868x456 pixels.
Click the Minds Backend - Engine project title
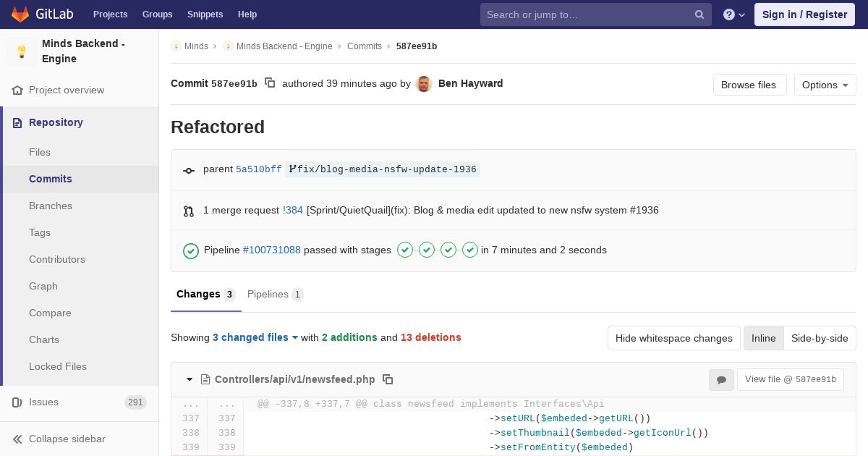(x=83, y=51)
